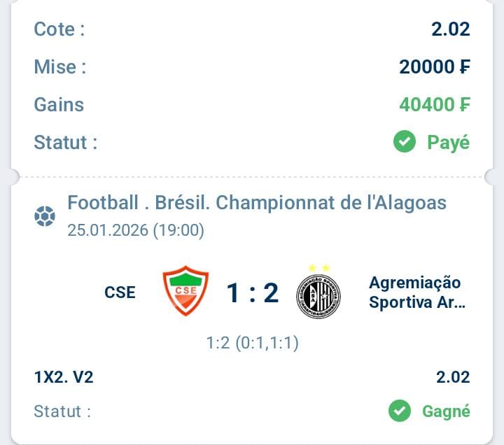Tap the Gagné status label
504x445 pixels.
point(446,411)
